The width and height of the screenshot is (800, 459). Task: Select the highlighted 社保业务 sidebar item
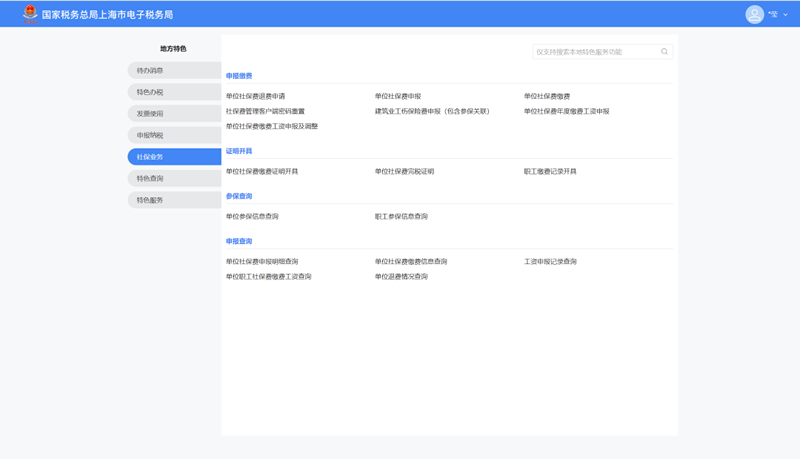click(x=173, y=157)
